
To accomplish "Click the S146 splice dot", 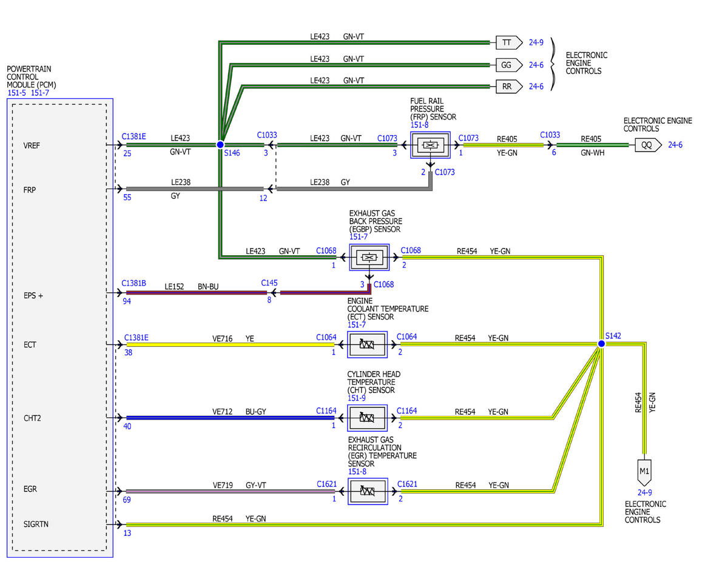I will (x=220, y=145).
